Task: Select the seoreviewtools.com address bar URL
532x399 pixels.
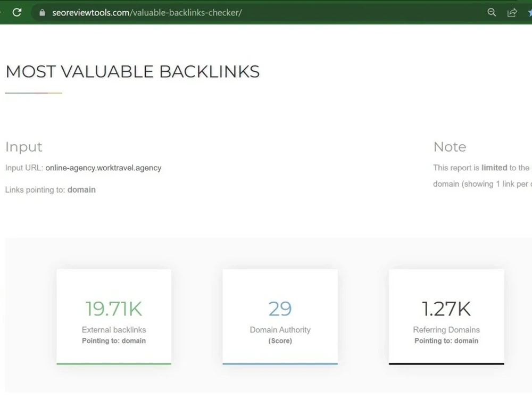Action: tap(147, 13)
